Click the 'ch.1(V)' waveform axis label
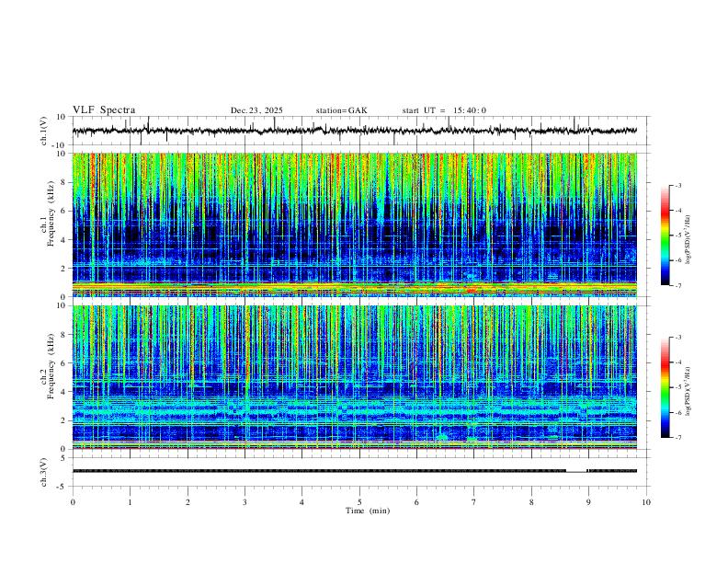Image resolution: width=728 pixels, height=563 pixels. (x=44, y=131)
